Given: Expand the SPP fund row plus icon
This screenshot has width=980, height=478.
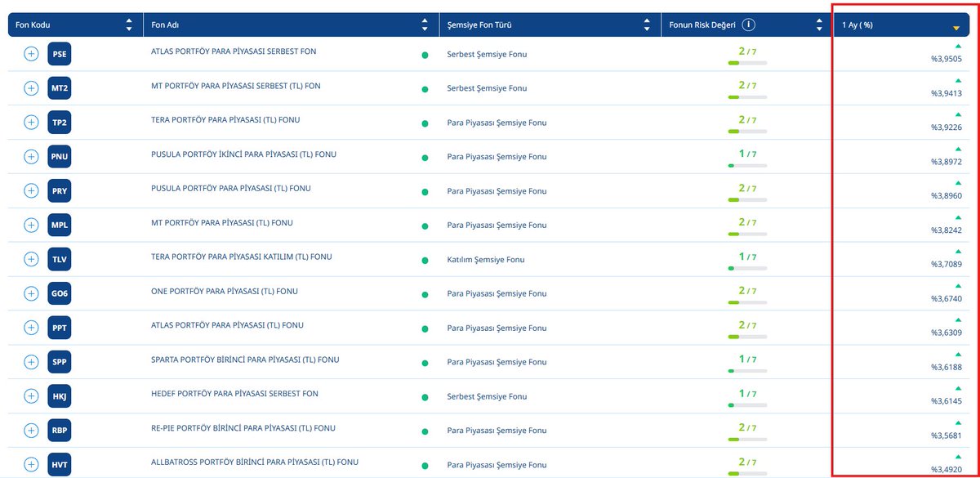Looking at the screenshot, I should [x=31, y=362].
